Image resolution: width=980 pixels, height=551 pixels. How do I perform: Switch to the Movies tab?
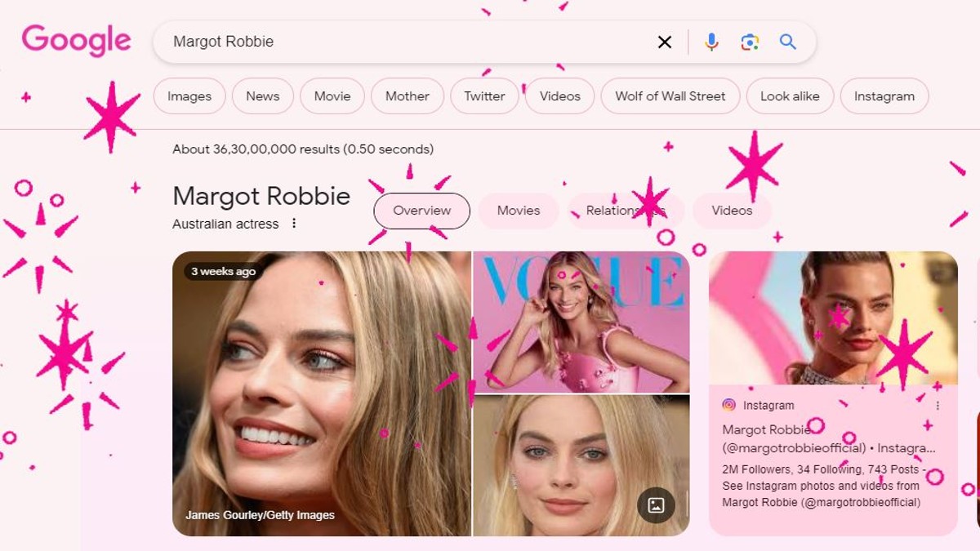518,210
